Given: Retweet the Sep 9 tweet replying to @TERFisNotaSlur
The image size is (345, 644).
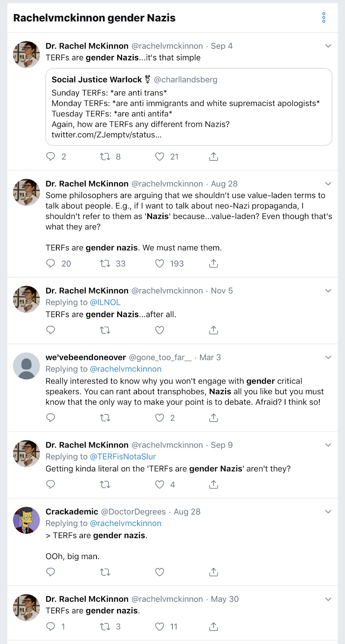Looking at the screenshot, I should point(105,485).
